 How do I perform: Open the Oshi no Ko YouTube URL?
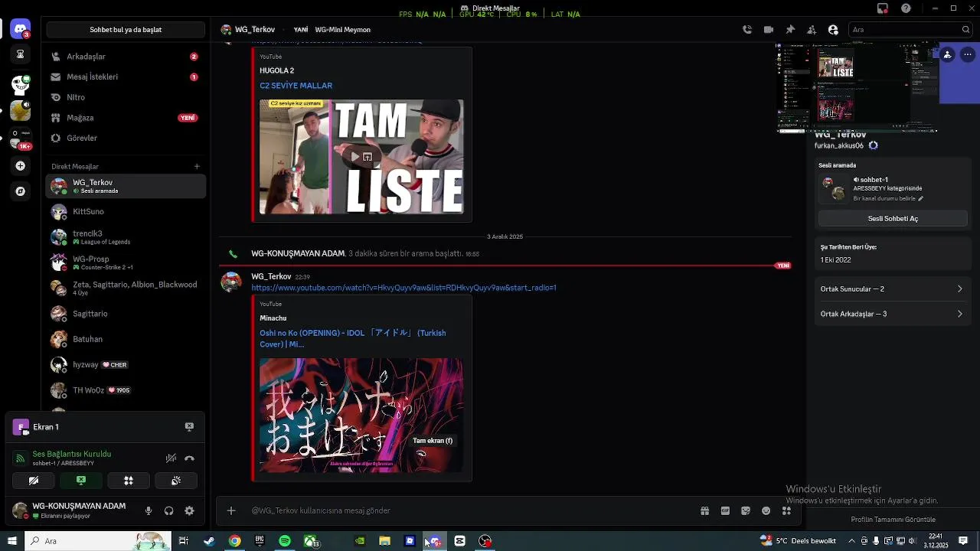403,288
